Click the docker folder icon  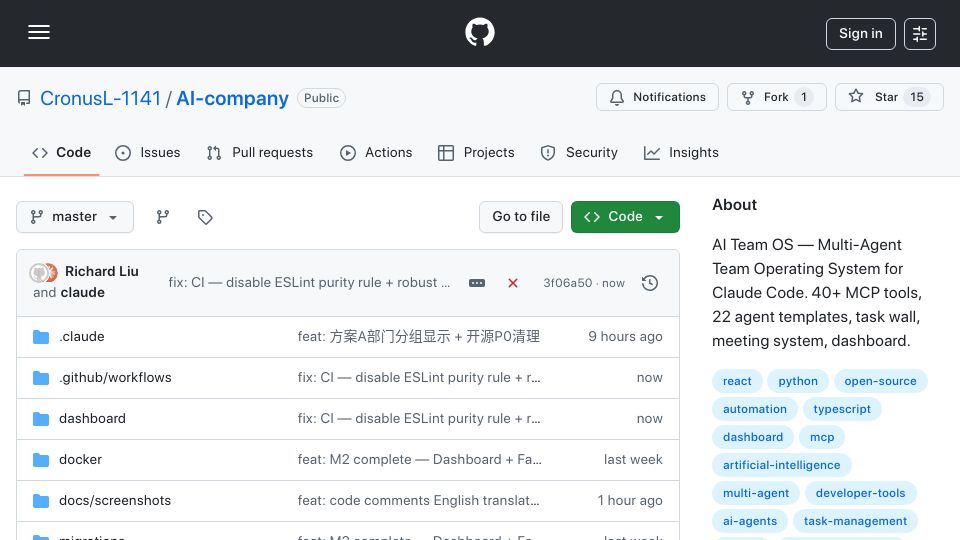pyautogui.click(x=41, y=460)
